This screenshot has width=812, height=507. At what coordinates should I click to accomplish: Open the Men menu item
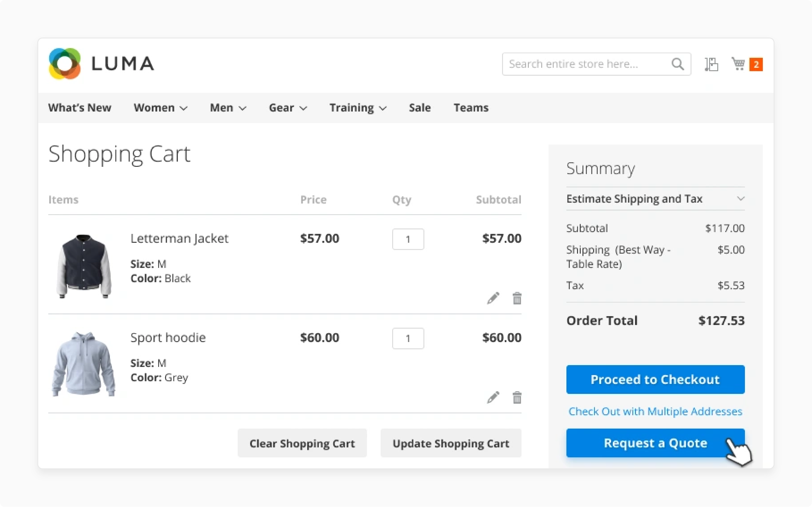tap(221, 108)
